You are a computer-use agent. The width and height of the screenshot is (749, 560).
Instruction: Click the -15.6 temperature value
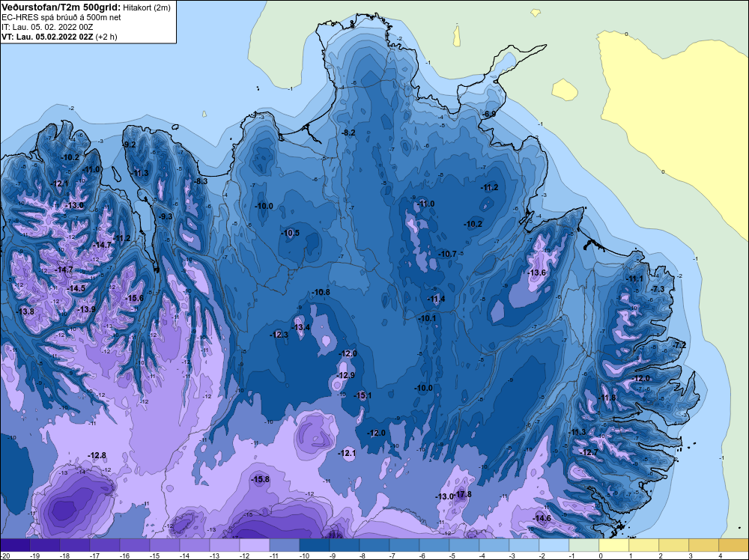click(134, 298)
